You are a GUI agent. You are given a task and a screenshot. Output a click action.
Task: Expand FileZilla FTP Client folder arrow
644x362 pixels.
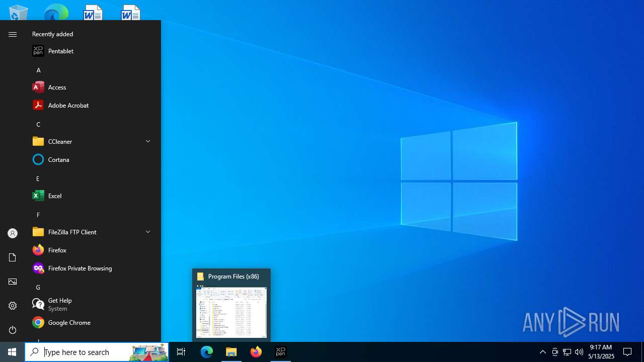point(148,232)
